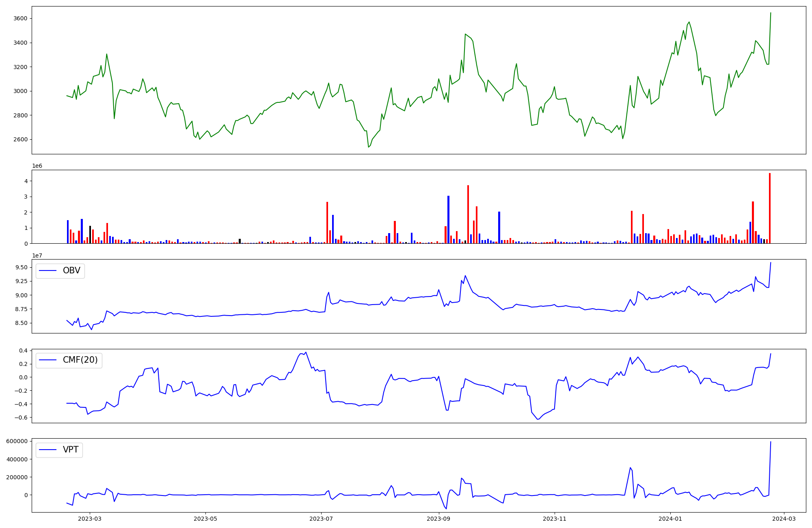Click the 3600 price axis tick label

(20, 18)
